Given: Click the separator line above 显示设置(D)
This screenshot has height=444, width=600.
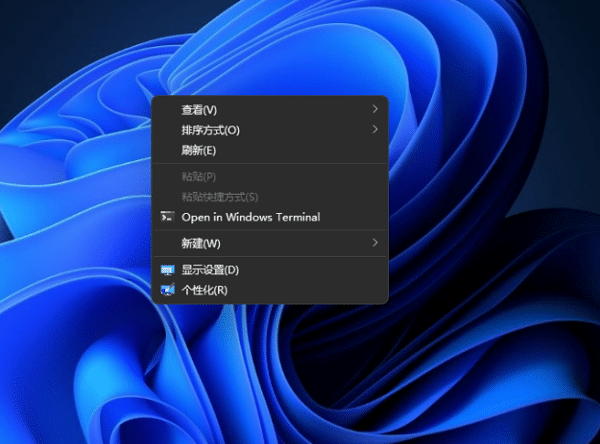Looking at the screenshot, I should 268,257.
